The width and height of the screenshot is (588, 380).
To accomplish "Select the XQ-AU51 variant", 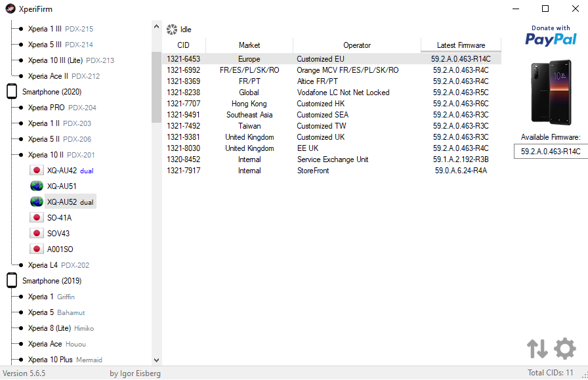I will coord(62,186).
